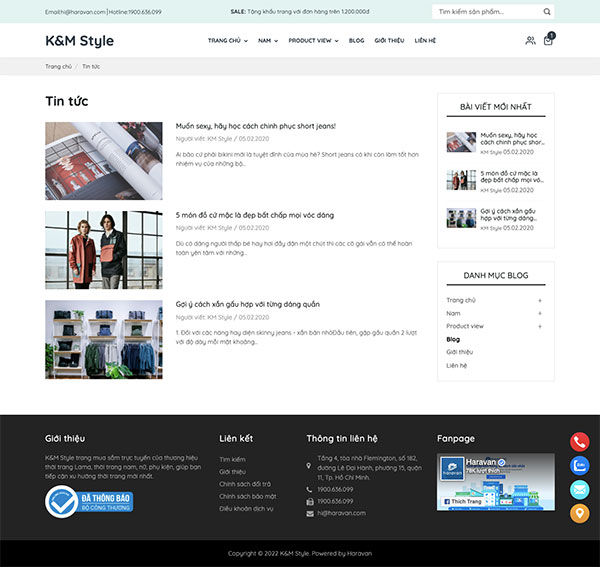Open article Gợi ý cách xắn gấu
The image size is (600, 567).
pyautogui.click(x=248, y=305)
